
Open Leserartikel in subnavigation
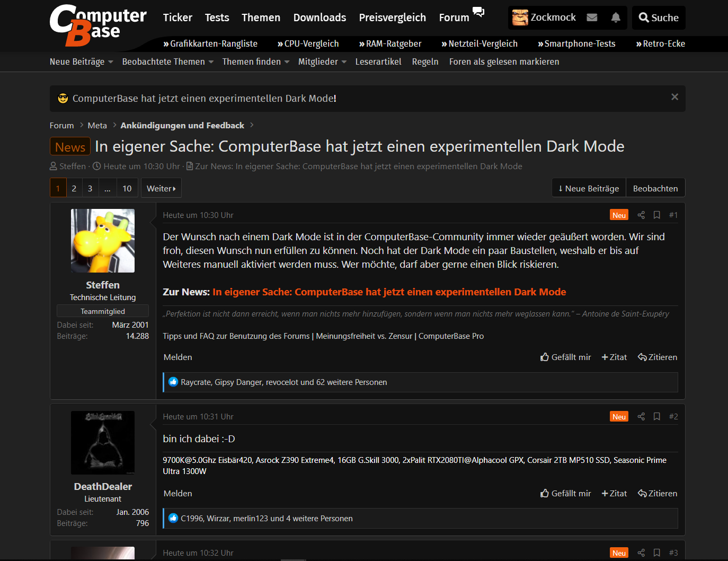(x=378, y=62)
